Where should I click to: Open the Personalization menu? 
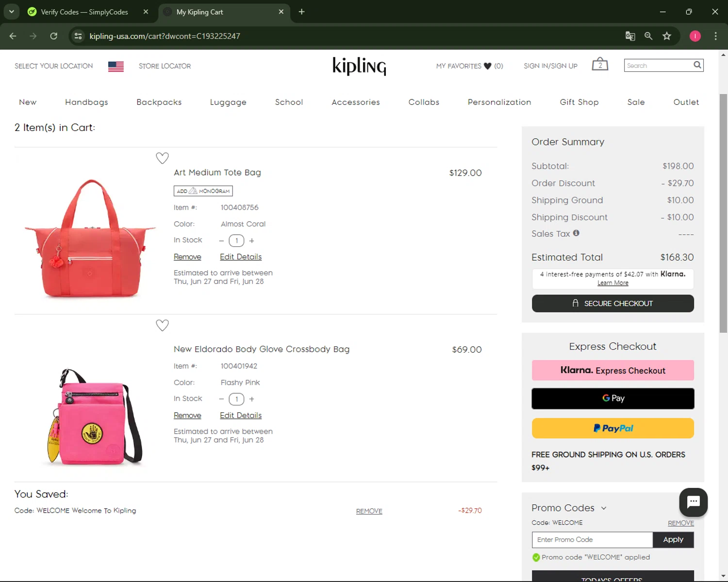coord(499,102)
